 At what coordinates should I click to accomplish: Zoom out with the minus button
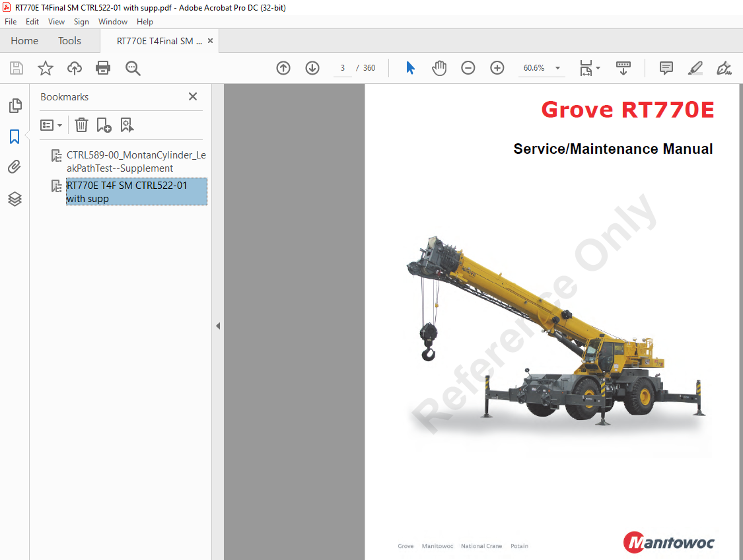tap(468, 68)
